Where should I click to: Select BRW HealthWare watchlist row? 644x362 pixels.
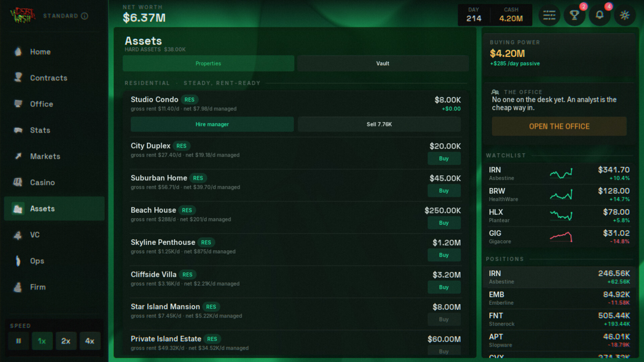click(559, 195)
